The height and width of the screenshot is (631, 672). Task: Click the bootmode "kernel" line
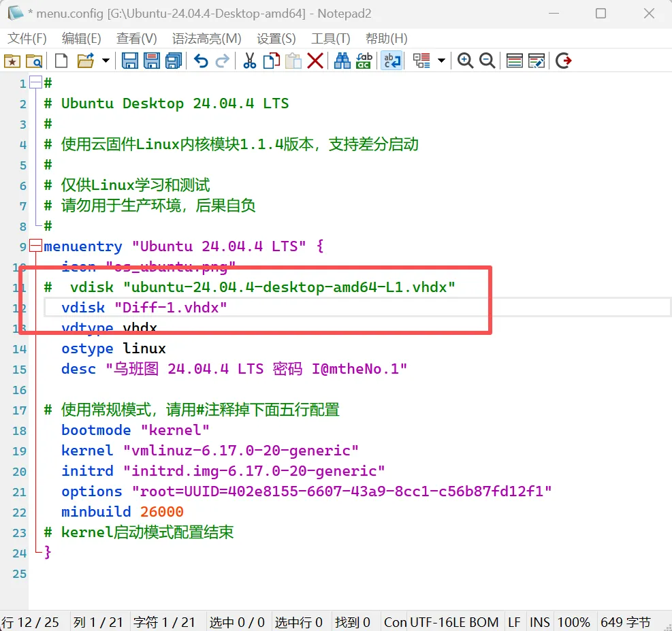[x=135, y=430]
